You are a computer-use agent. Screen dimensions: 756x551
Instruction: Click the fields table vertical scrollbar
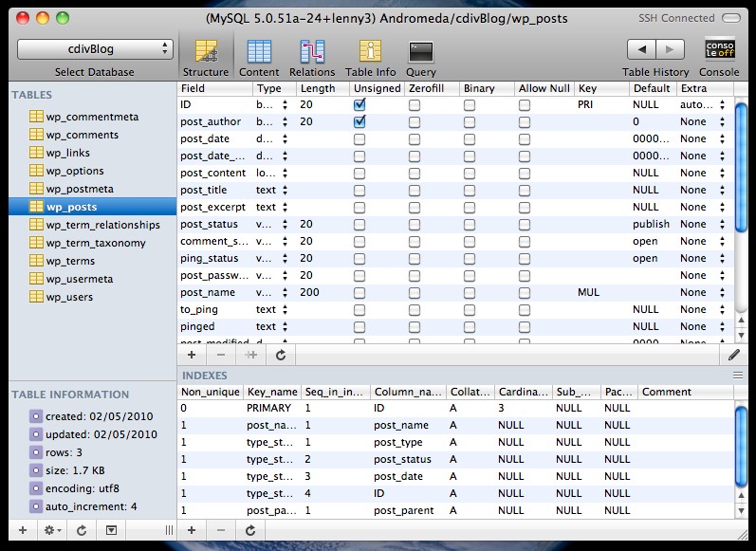pyautogui.click(x=741, y=166)
